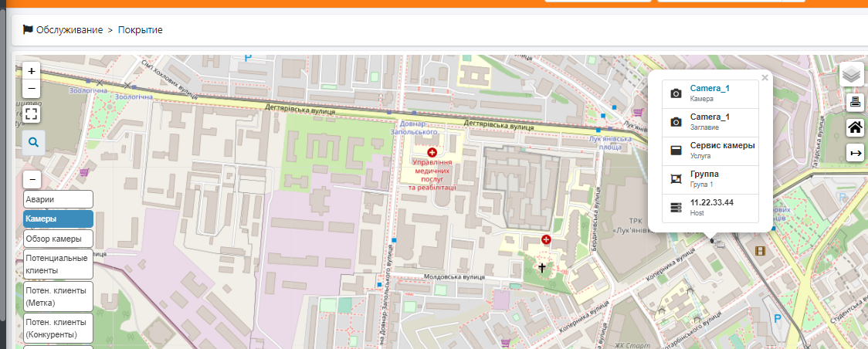Image resolution: width=868 pixels, height=349 pixels.
Task: Go to Обслуживание breadcrumb
Action: click(69, 29)
